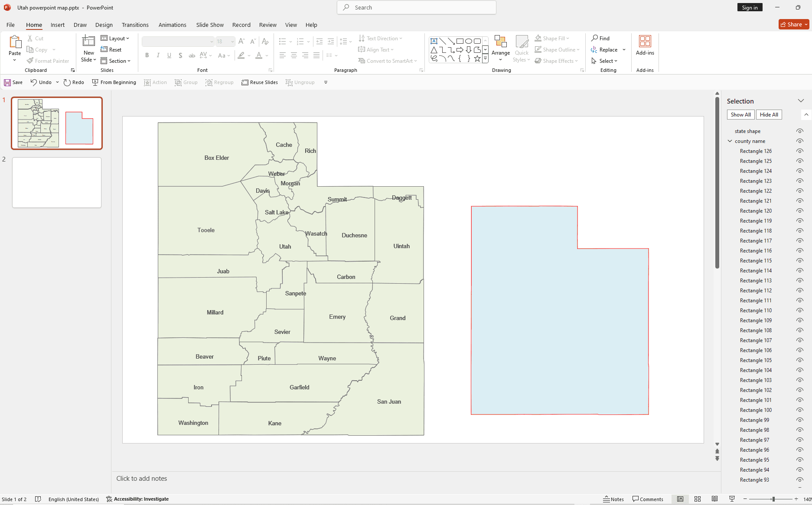812x505 pixels.
Task: Click the Justify alignment icon
Action: pos(316,55)
